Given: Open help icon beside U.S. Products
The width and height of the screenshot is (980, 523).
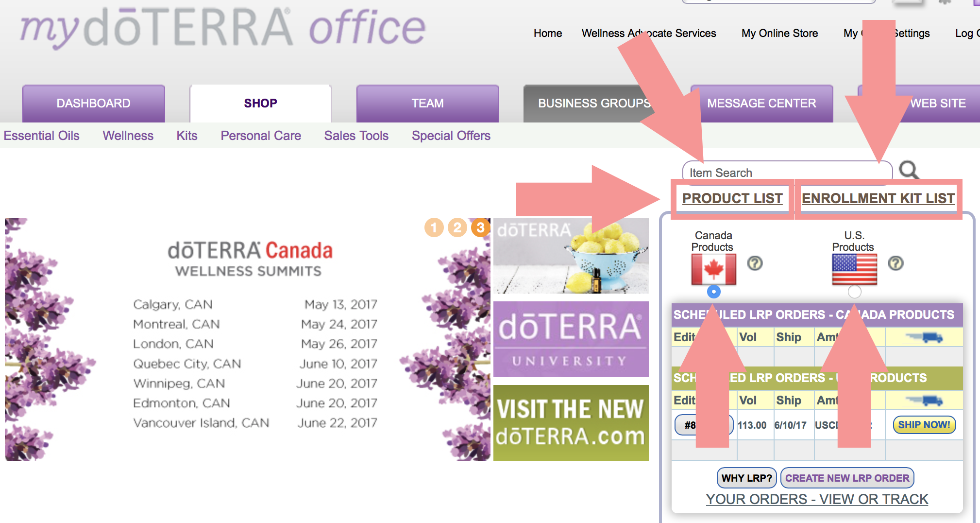Looking at the screenshot, I should pos(896,263).
